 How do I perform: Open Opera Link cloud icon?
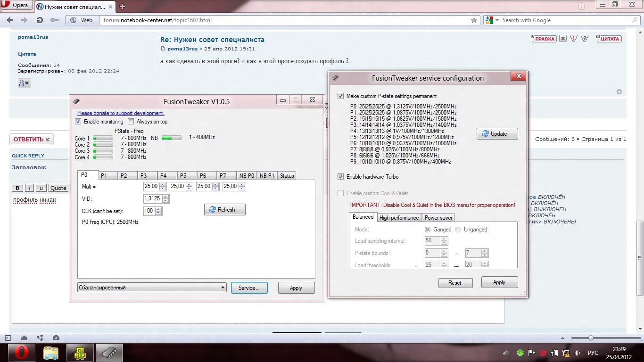(24, 337)
